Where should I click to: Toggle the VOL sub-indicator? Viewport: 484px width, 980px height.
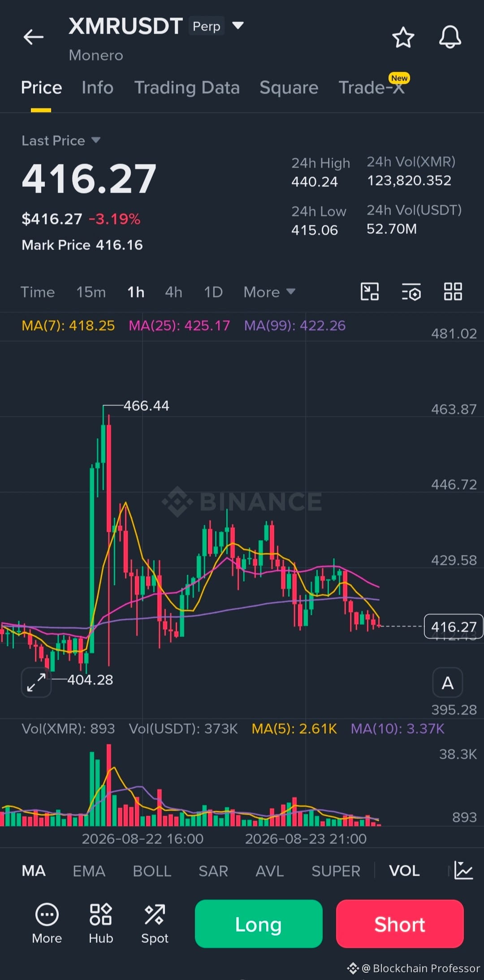pyautogui.click(x=404, y=871)
